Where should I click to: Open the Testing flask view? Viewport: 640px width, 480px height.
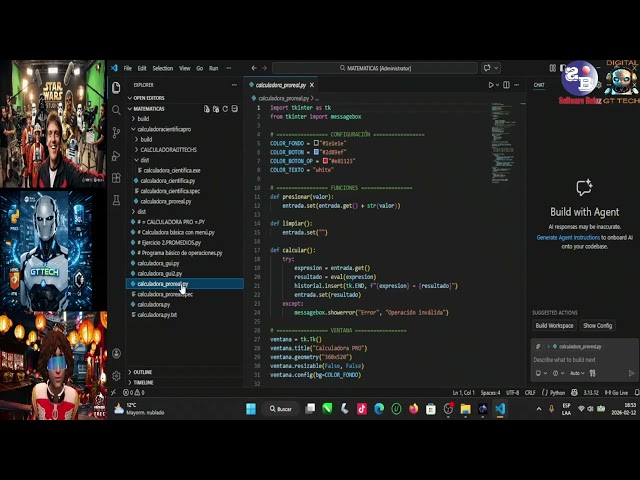click(116, 200)
